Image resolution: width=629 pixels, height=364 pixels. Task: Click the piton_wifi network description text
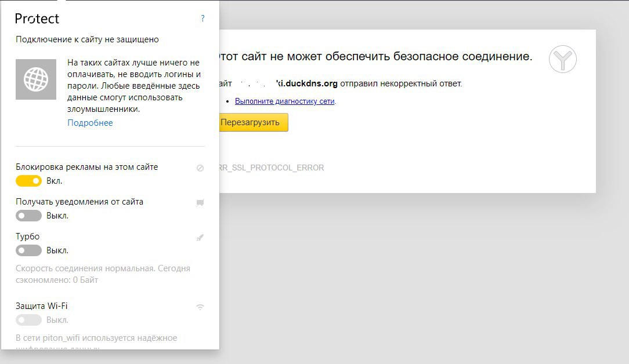[x=96, y=342]
